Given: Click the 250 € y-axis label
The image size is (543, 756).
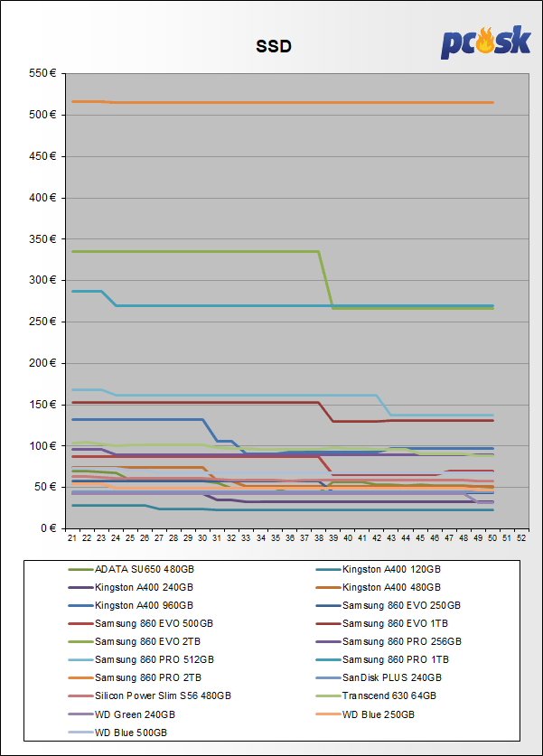Looking at the screenshot, I should point(42,322).
